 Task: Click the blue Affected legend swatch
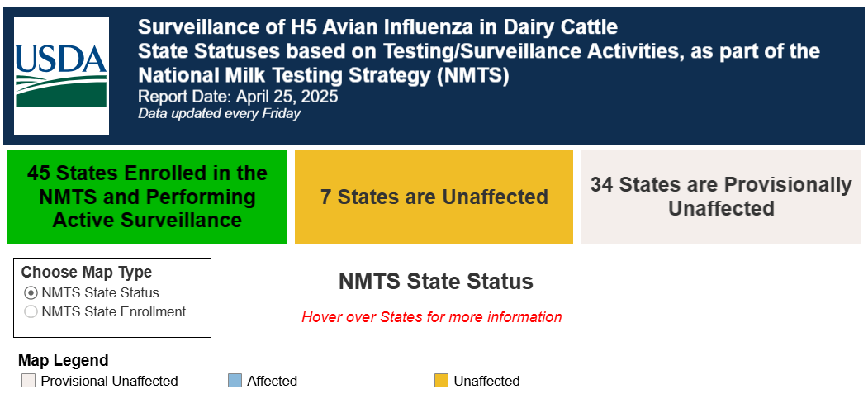point(235,381)
